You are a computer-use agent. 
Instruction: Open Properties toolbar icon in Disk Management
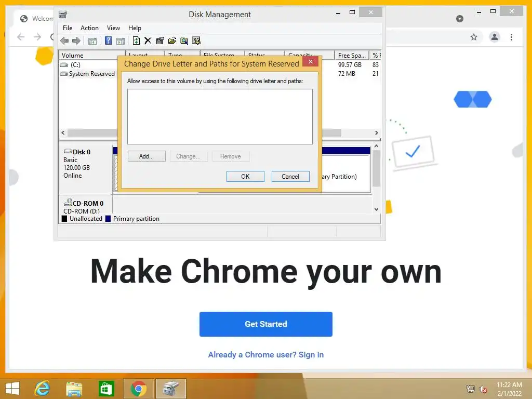pos(160,41)
